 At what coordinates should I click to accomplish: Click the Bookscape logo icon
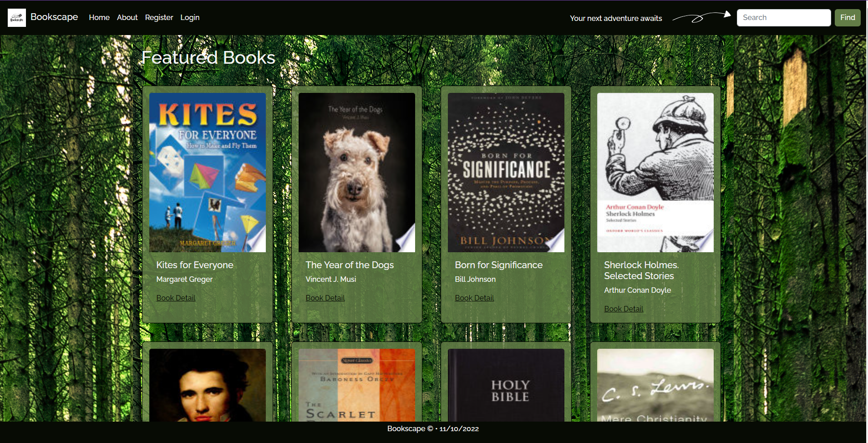(17, 18)
